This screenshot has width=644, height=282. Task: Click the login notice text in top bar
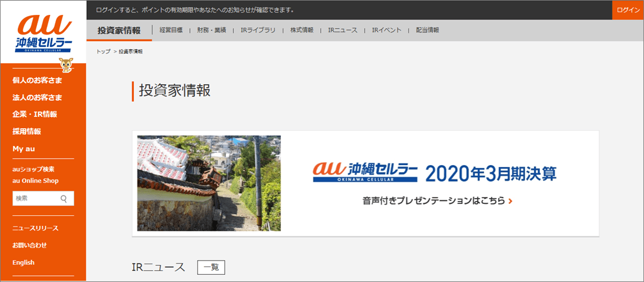[194, 10]
